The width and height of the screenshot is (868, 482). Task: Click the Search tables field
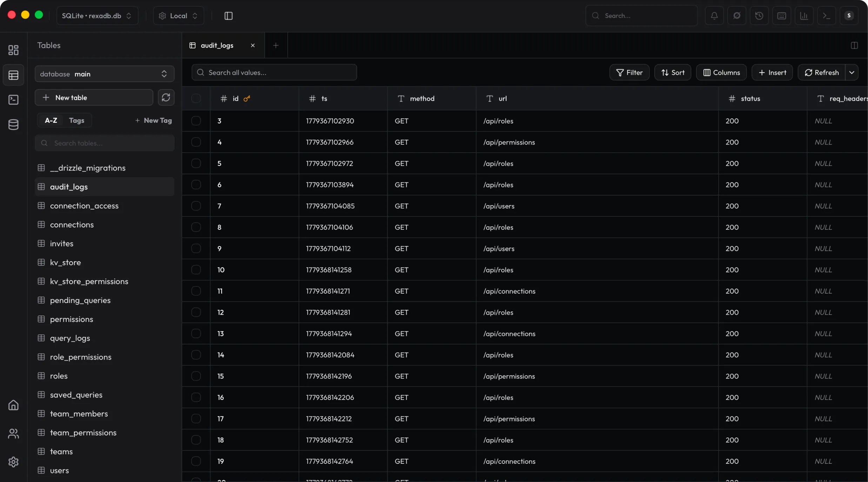tap(105, 143)
